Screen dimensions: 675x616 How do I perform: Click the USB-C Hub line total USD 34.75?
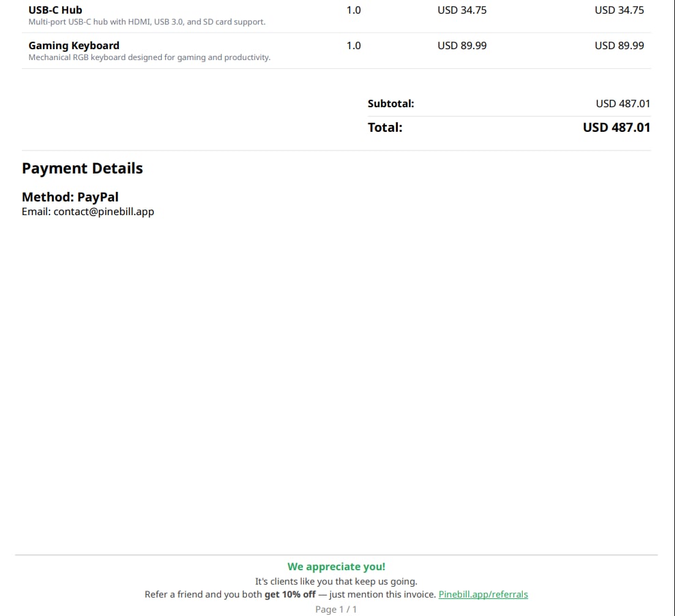pos(619,10)
